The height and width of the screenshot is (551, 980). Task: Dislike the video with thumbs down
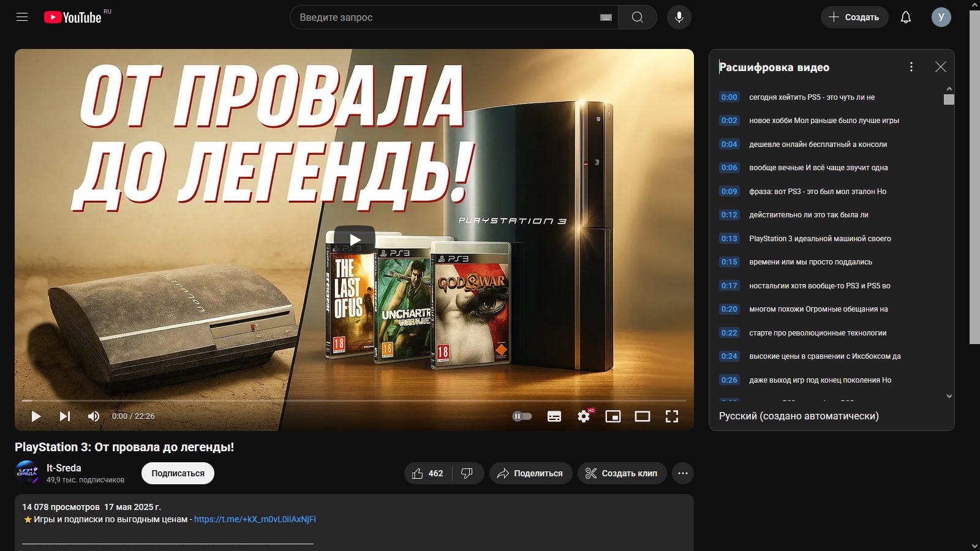(467, 473)
